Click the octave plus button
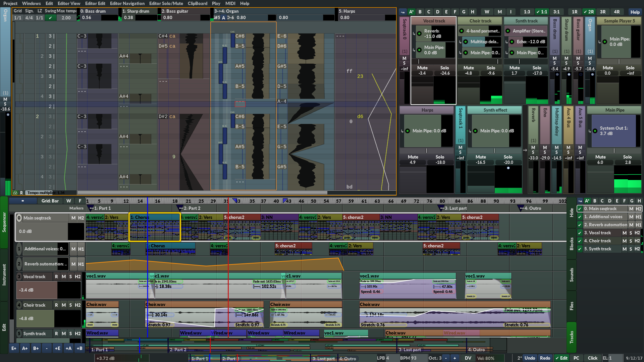644x362 pixels. pos(454,358)
